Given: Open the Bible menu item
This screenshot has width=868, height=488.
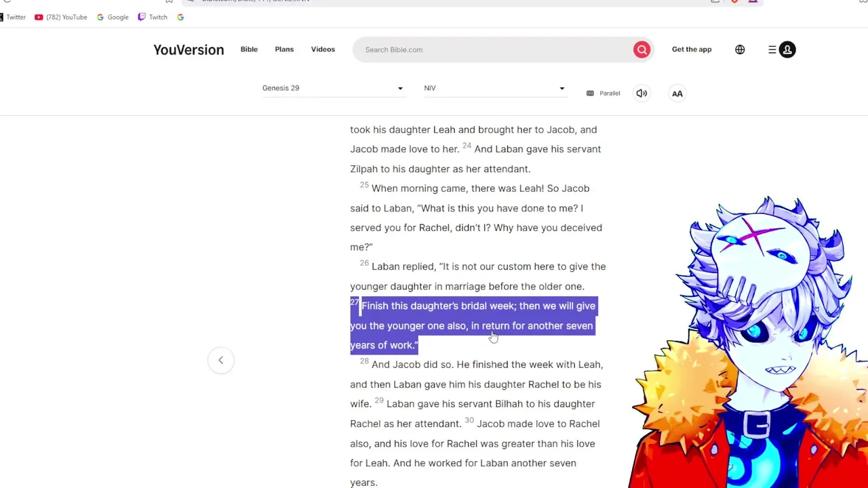Looking at the screenshot, I should (249, 49).
